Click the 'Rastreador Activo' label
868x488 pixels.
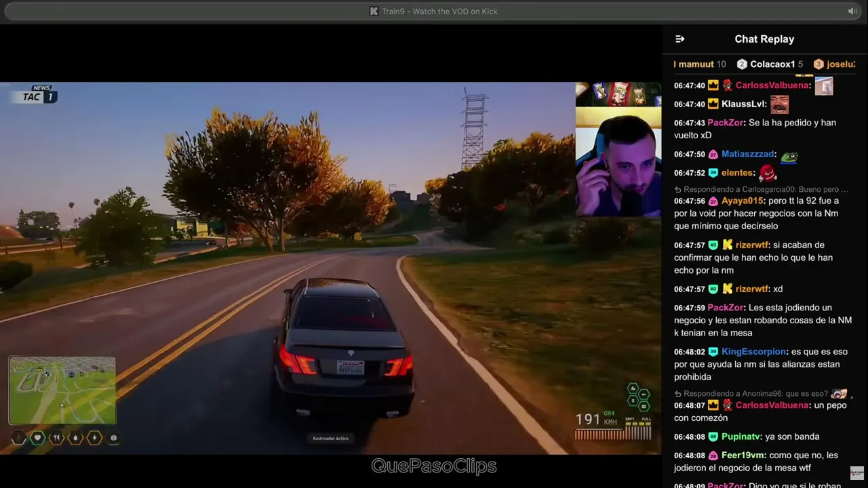click(330, 439)
